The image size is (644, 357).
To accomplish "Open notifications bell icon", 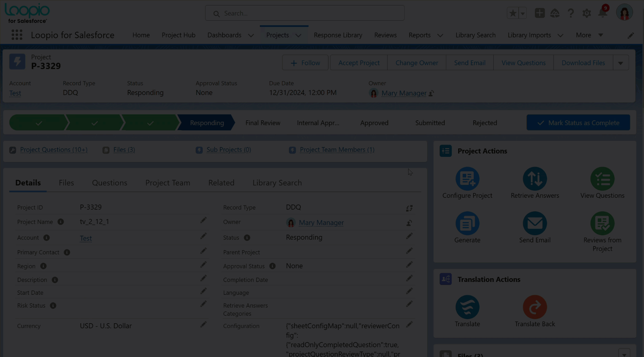I will (602, 13).
